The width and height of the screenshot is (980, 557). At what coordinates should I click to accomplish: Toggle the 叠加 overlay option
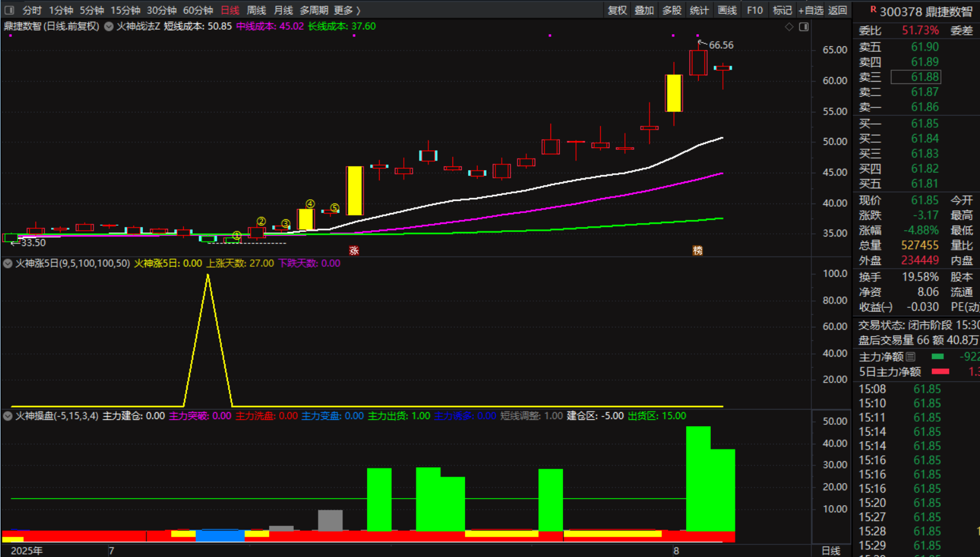644,10
